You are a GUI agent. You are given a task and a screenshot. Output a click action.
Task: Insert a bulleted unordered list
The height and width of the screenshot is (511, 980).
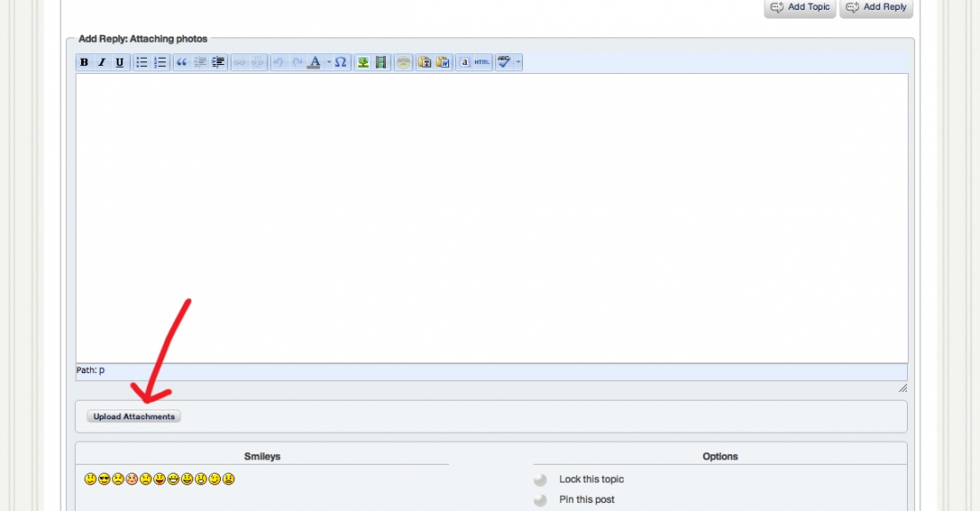pos(142,62)
